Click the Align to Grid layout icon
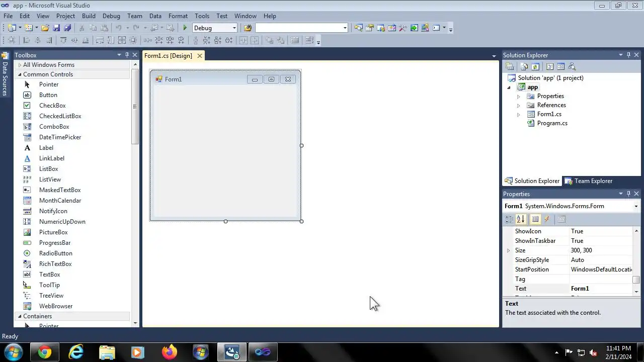Image resolution: width=644 pixels, height=362 pixels. coord(11,40)
